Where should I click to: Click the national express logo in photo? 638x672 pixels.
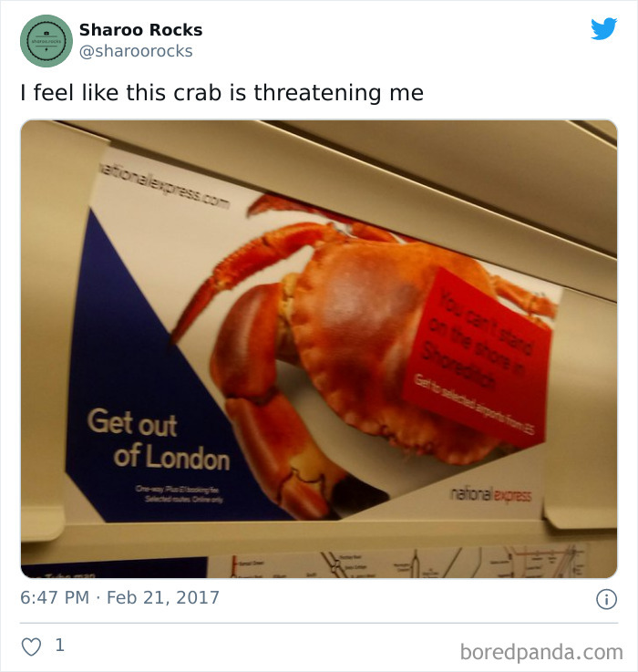(x=490, y=494)
